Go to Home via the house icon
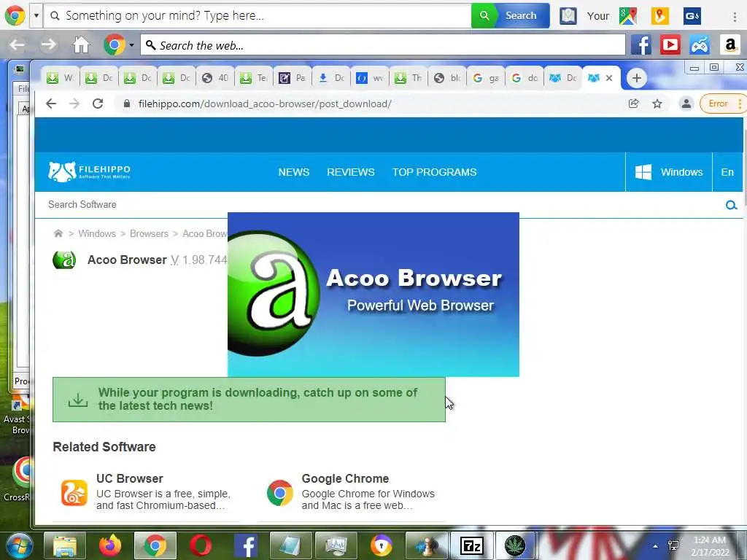This screenshot has width=747, height=560. [81, 45]
